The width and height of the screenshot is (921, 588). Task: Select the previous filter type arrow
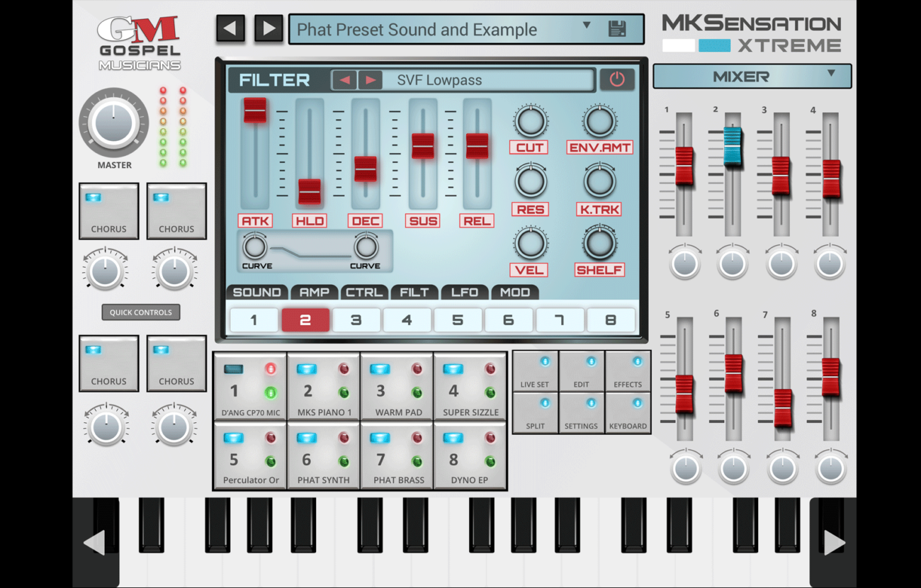pos(345,80)
